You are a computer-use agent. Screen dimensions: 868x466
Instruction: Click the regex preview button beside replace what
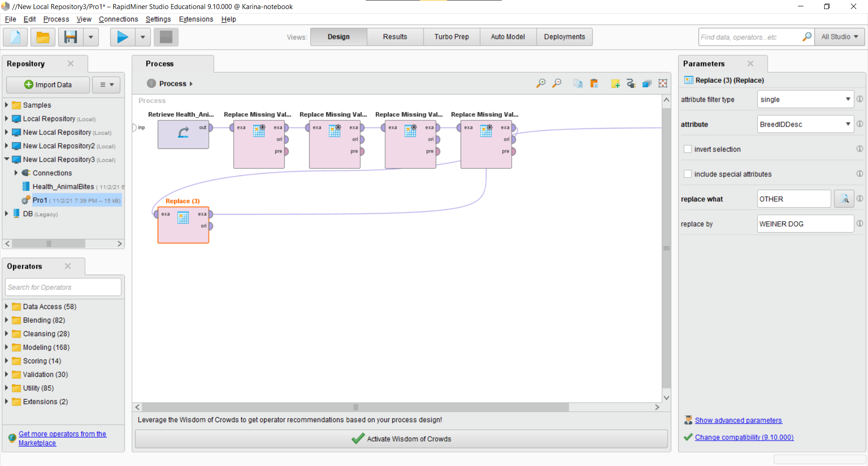[844, 199]
